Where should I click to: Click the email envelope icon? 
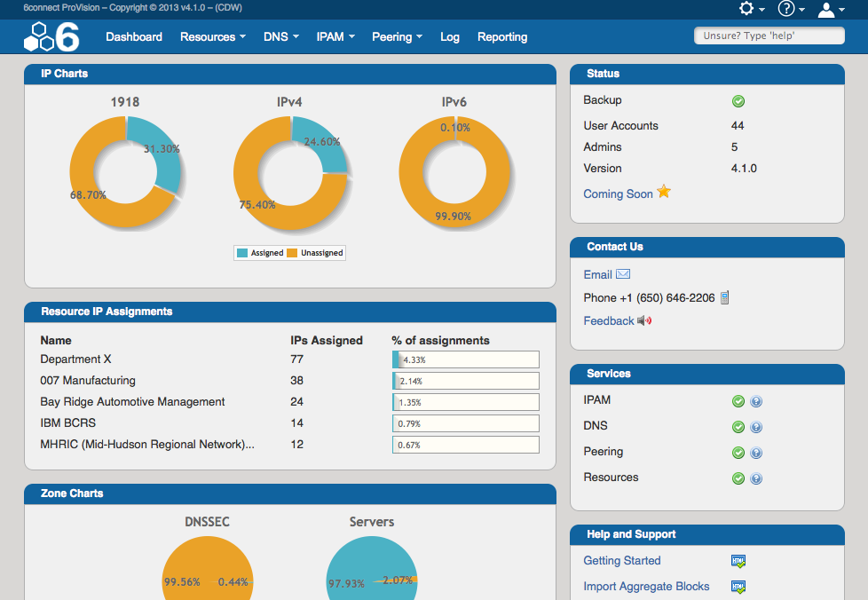pos(623,274)
